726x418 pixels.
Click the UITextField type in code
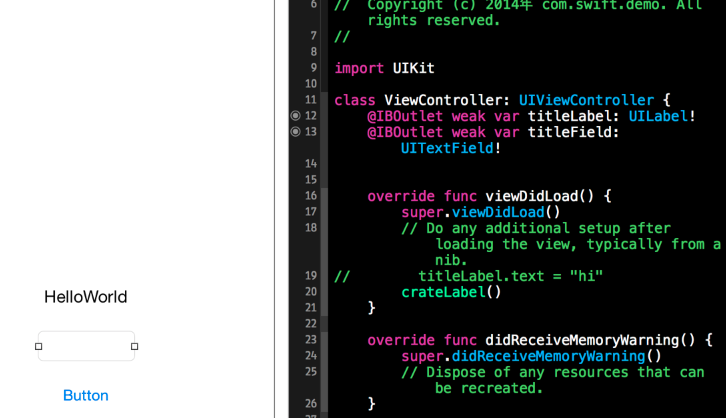(x=446, y=148)
